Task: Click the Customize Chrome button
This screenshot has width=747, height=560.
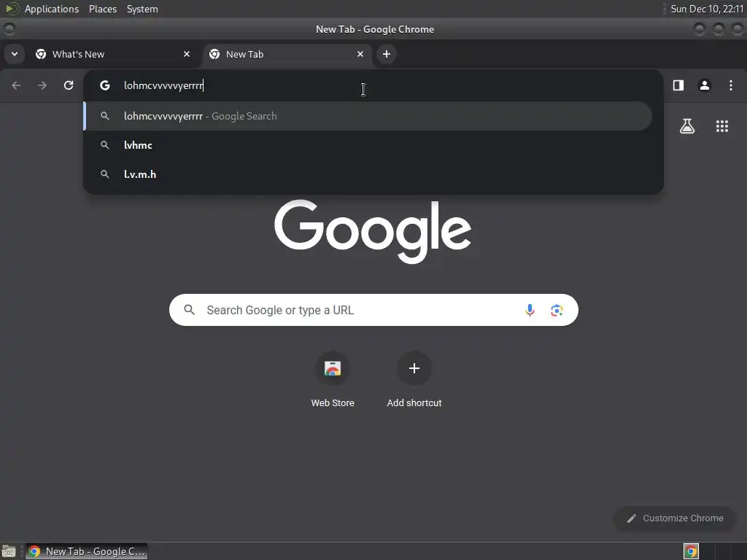Action: point(675,518)
